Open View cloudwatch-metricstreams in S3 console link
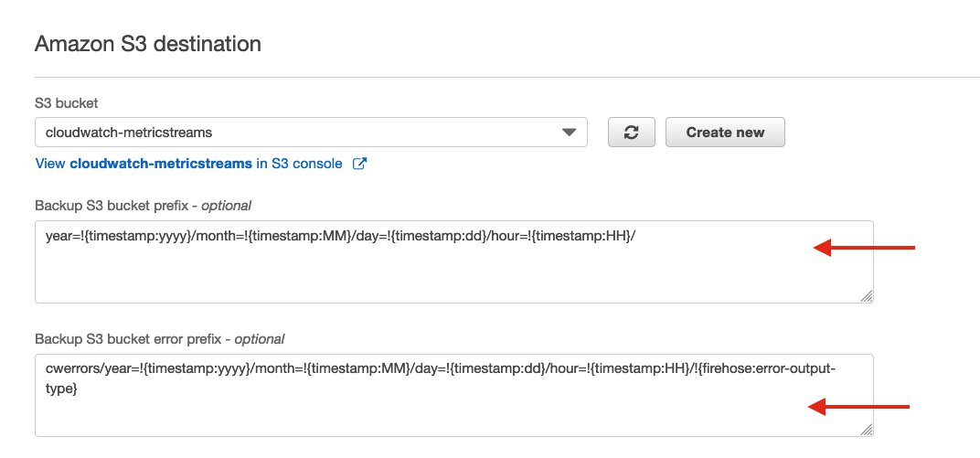The image size is (980, 458). click(x=188, y=164)
